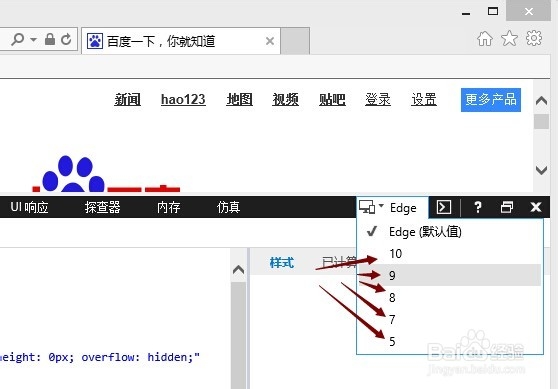Switch to the UI 响应 tab
This screenshot has height=389, width=558.
[x=29, y=207]
